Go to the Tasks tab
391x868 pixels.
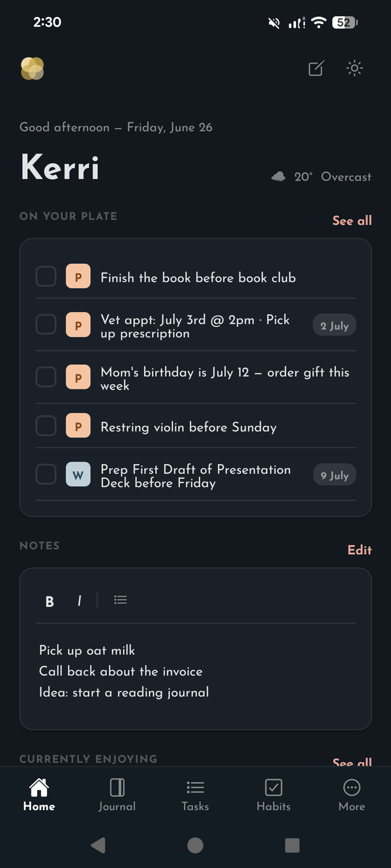tap(195, 795)
